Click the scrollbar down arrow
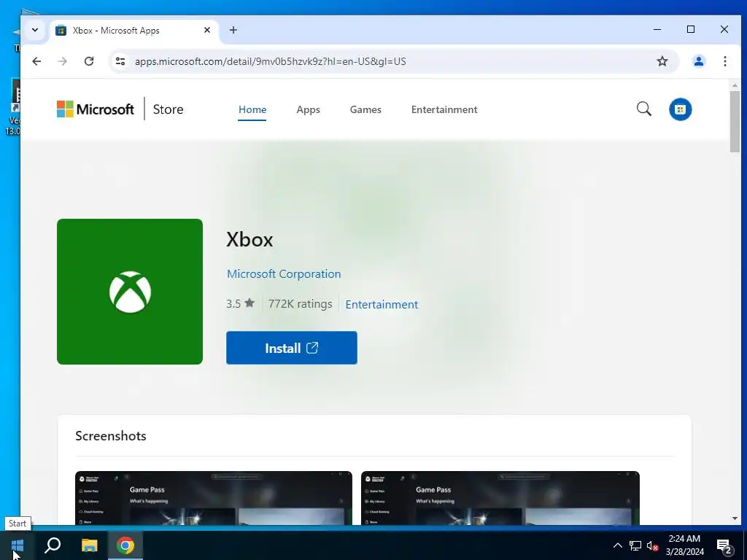The width and height of the screenshot is (747, 560). pyautogui.click(x=735, y=518)
